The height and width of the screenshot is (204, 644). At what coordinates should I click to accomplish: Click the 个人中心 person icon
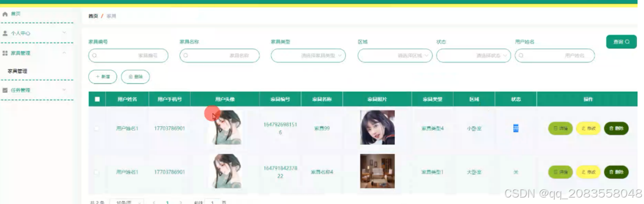(x=5, y=33)
